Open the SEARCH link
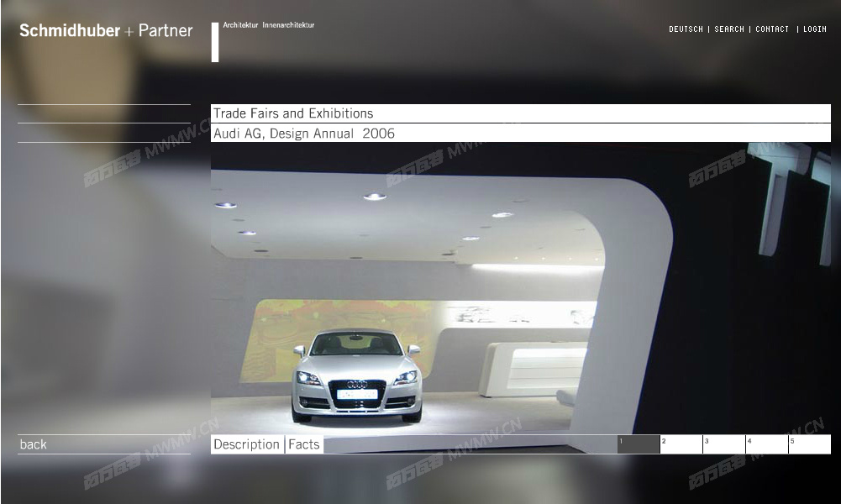 (x=729, y=29)
